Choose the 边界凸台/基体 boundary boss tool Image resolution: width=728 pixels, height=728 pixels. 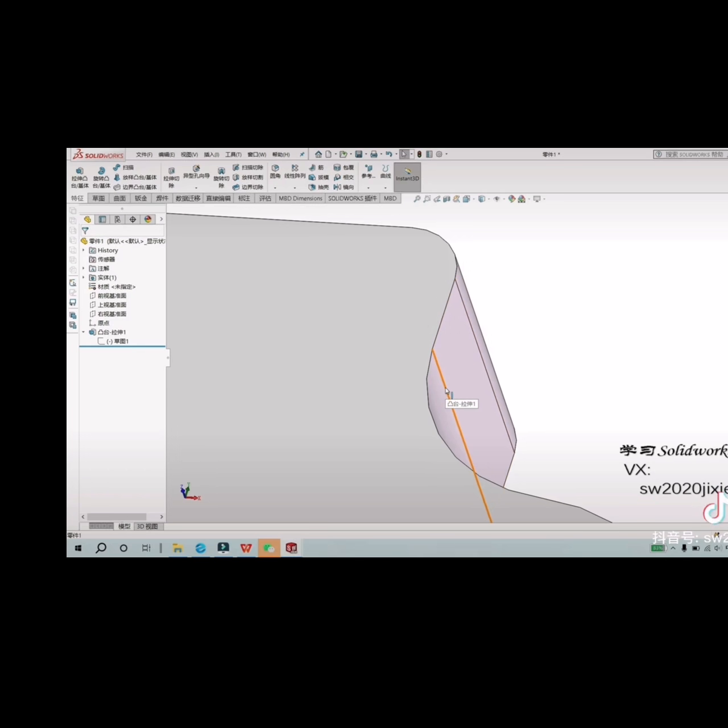(x=135, y=187)
